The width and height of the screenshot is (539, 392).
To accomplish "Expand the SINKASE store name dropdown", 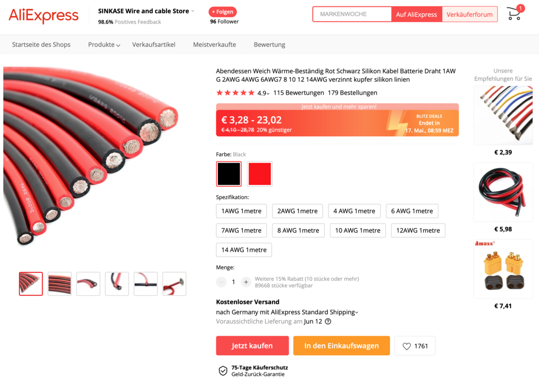I will (193, 11).
